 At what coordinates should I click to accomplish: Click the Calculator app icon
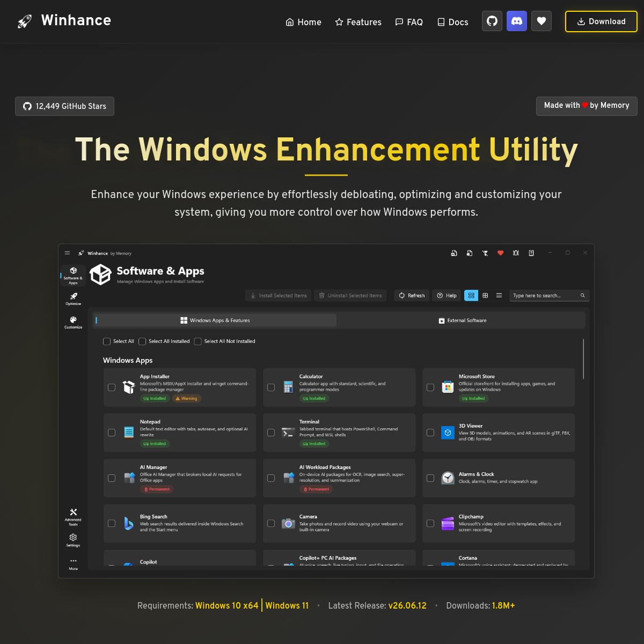288,387
